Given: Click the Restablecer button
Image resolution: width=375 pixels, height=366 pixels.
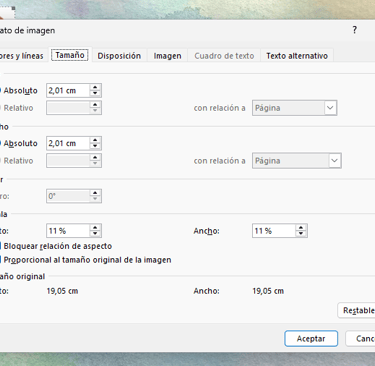Looking at the screenshot, I should pyautogui.click(x=357, y=310).
